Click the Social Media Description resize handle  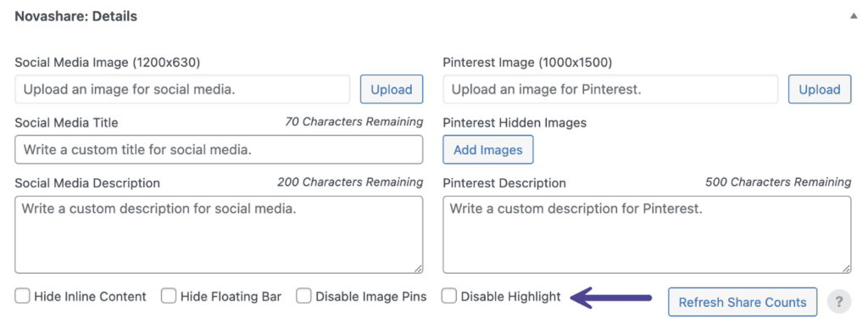tap(417, 268)
